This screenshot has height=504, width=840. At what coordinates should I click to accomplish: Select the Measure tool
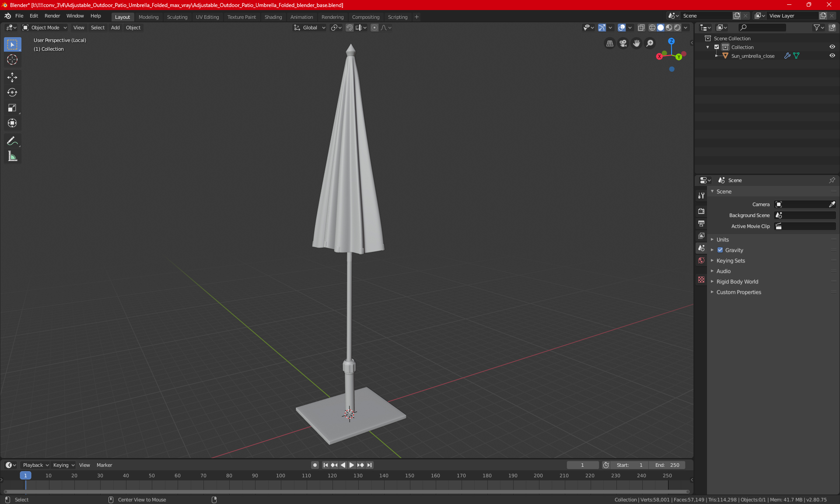click(x=12, y=157)
